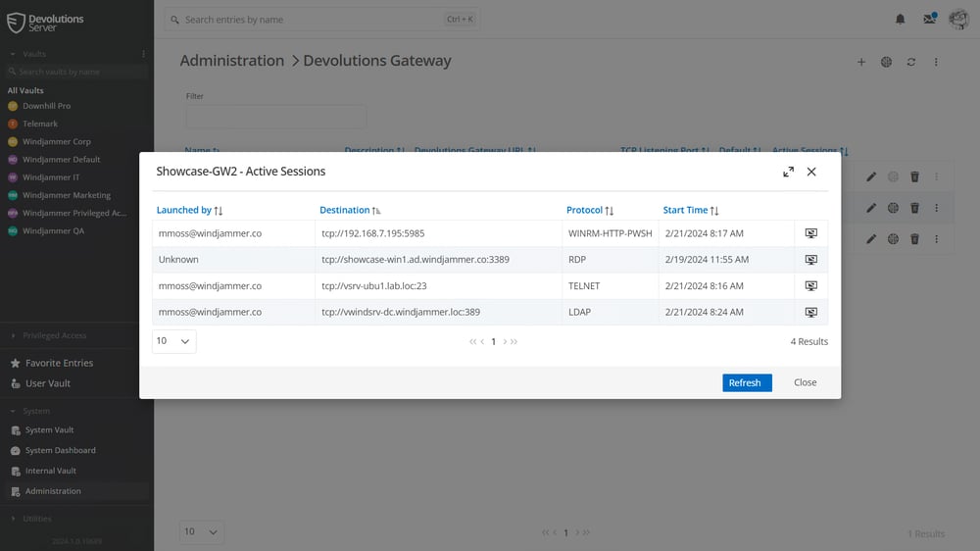The height and width of the screenshot is (551, 980).
Task: Open the dialog rows-per-page dropdown
Action: tap(173, 341)
